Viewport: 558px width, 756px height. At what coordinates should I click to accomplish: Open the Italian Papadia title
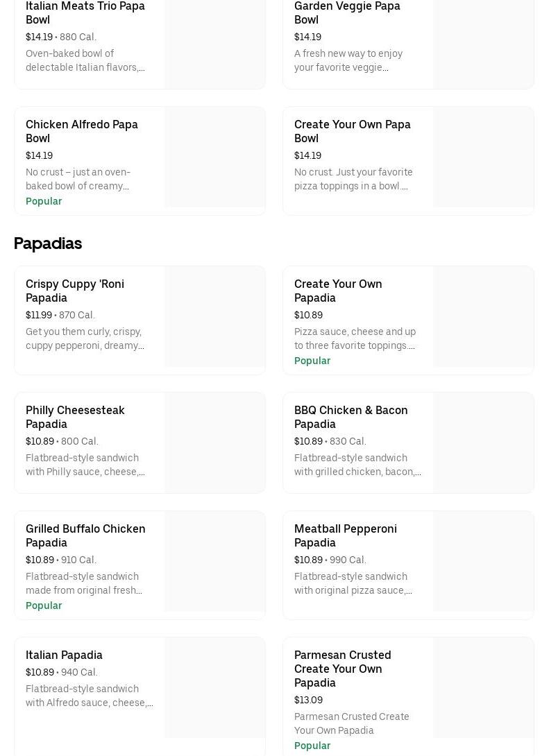pyautogui.click(x=64, y=655)
